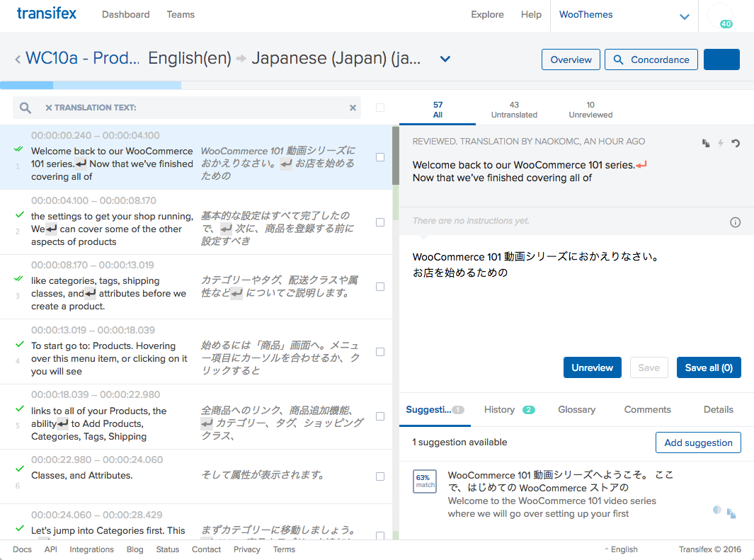The width and height of the screenshot is (754, 560).
Task: Click the undo/revert translation icon
Action: 736,144
